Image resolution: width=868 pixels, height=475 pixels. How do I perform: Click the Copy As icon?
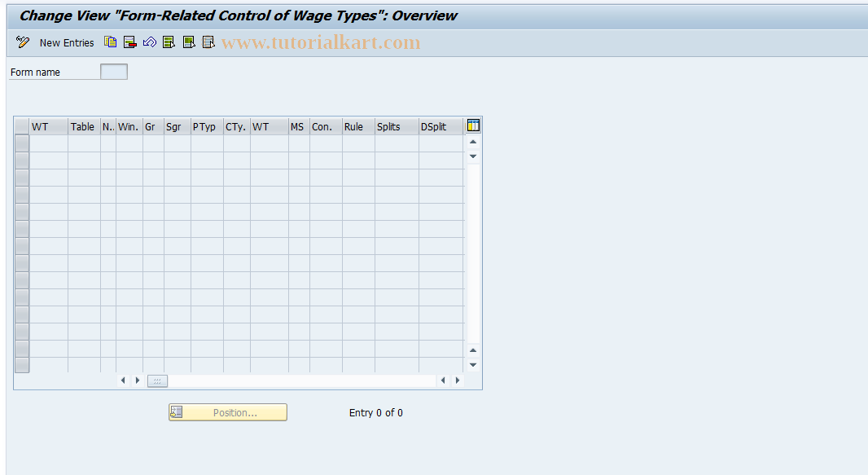pos(110,42)
